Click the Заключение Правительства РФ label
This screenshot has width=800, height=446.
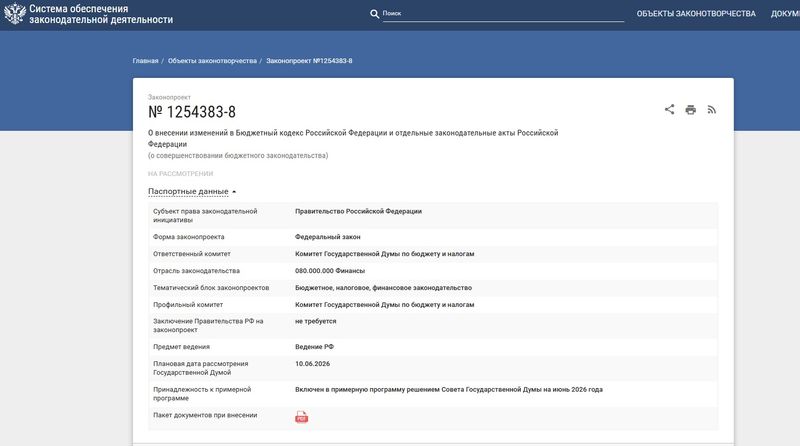tap(208, 326)
